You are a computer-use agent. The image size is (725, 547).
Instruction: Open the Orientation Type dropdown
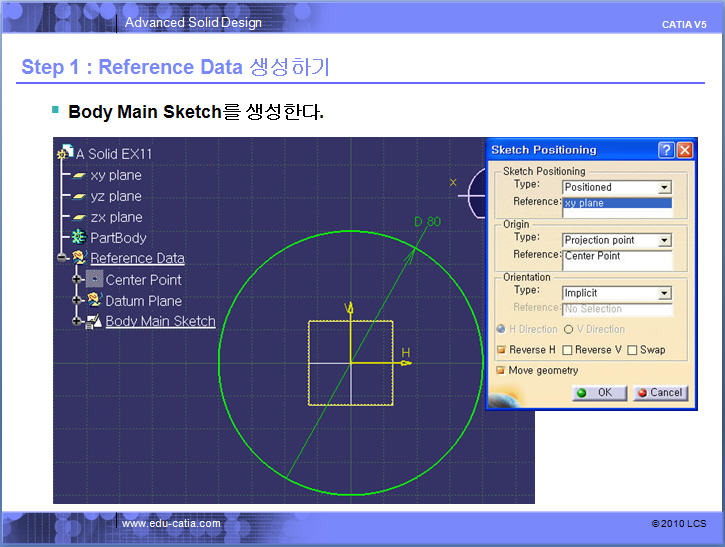[664, 293]
